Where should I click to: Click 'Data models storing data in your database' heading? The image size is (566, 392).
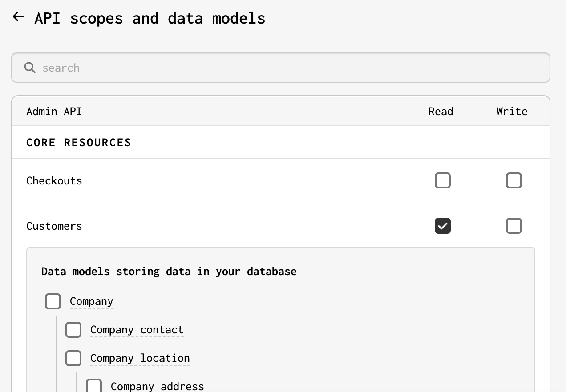[x=169, y=272]
